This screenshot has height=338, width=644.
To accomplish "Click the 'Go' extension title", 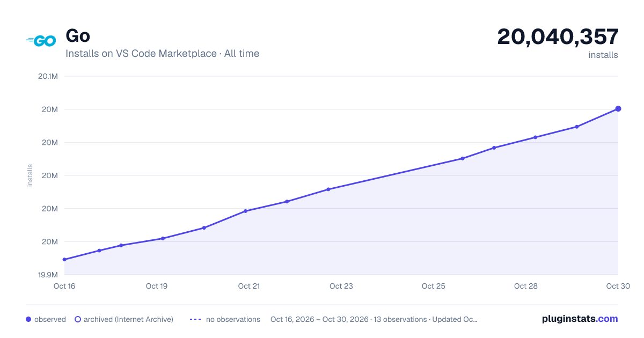I will [78, 36].
